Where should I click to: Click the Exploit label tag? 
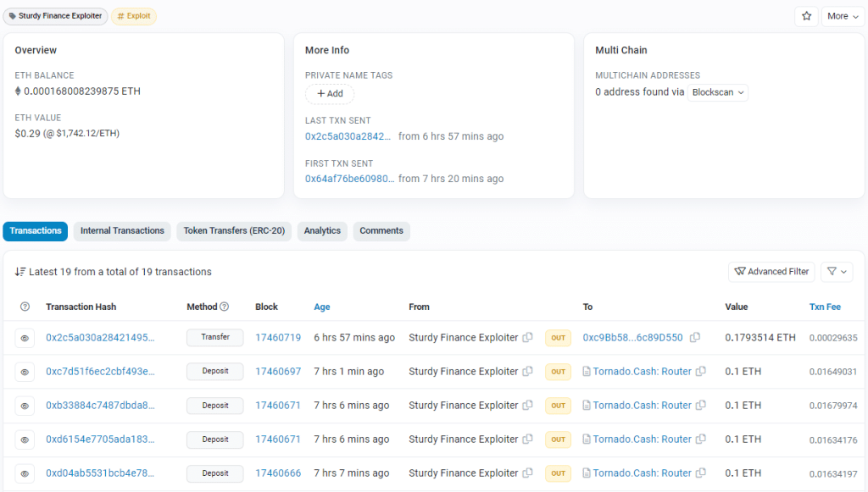134,16
